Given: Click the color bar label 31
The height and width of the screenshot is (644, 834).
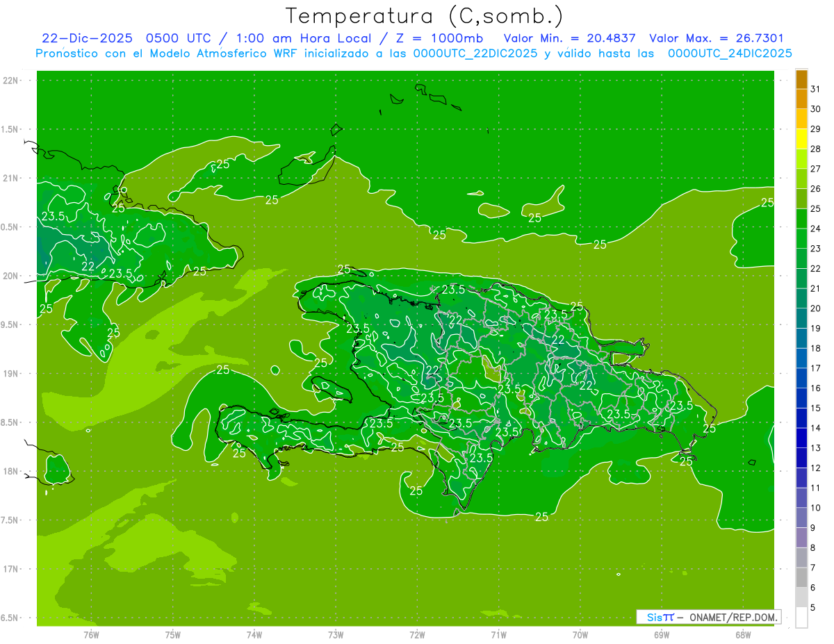Looking at the screenshot, I should coord(815,89).
